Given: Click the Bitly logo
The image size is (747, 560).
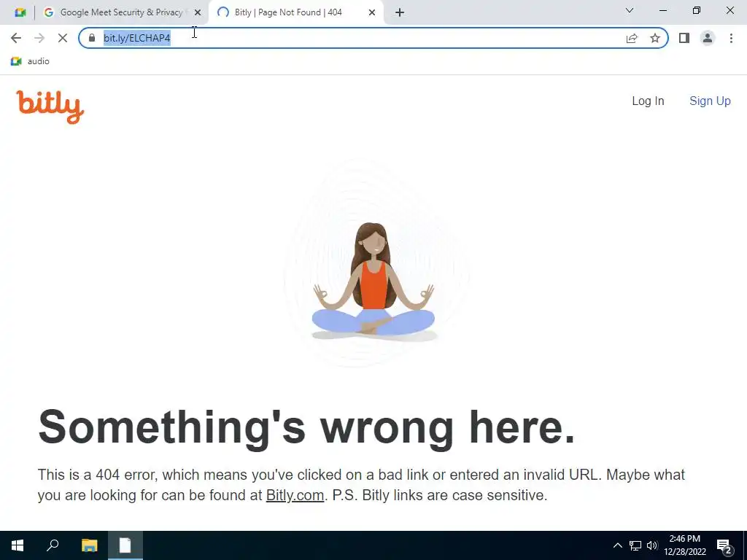Looking at the screenshot, I should 50,107.
